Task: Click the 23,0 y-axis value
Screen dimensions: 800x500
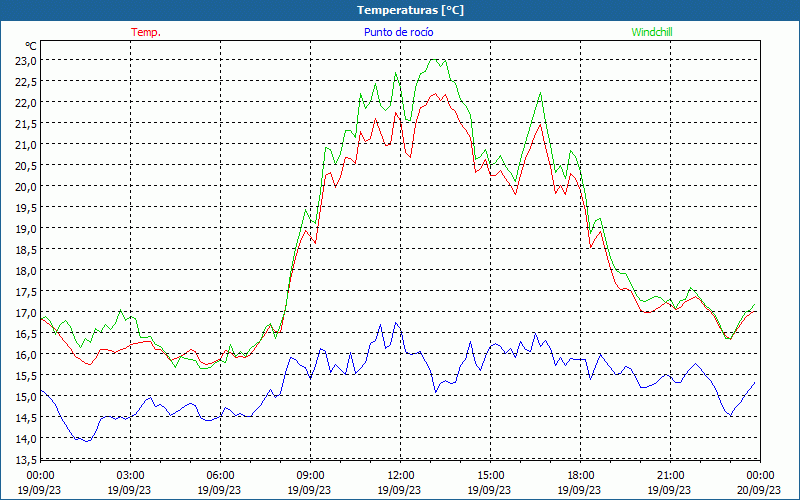Action: coord(26,60)
